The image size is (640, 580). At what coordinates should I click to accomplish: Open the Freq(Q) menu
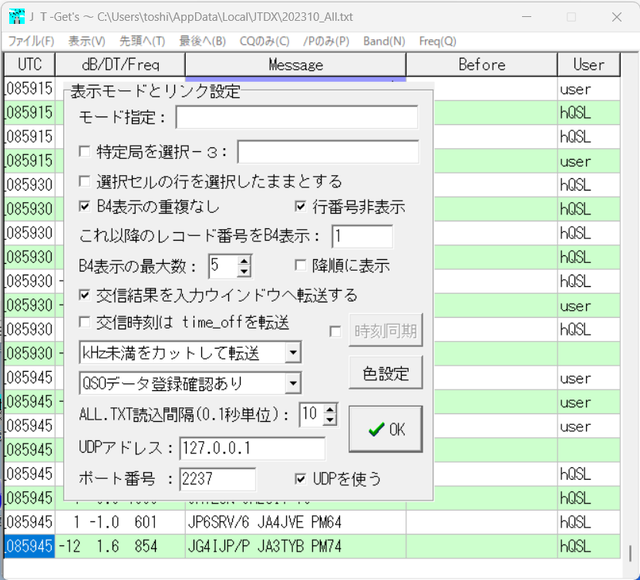[438, 41]
